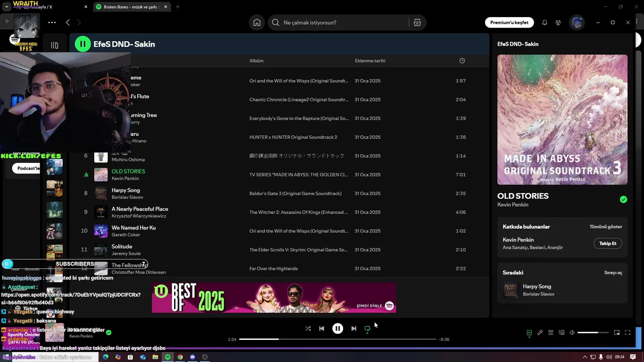Show lyrics with the microphone icon
The height and width of the screenshot is (362, 644).
540,333
